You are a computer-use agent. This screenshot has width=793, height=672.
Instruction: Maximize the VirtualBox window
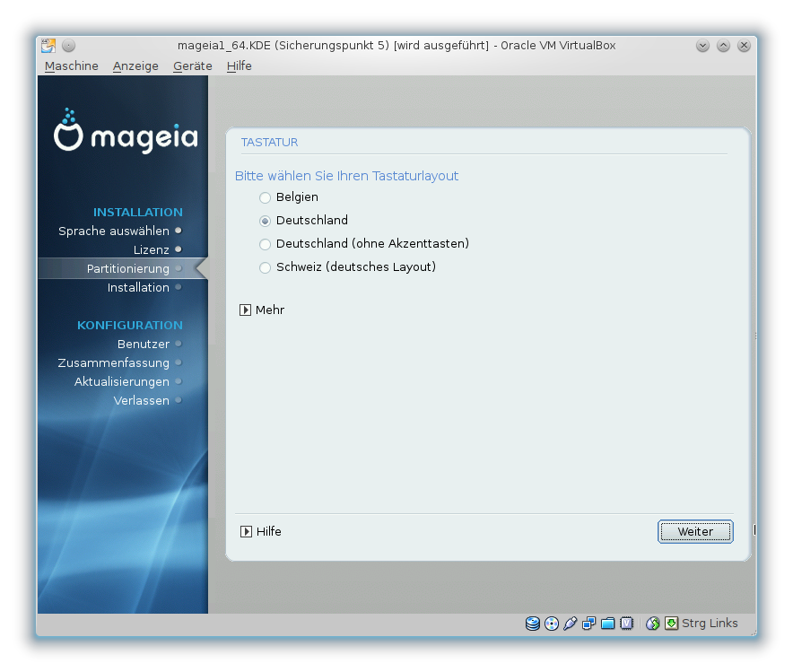tap(723, 46)
